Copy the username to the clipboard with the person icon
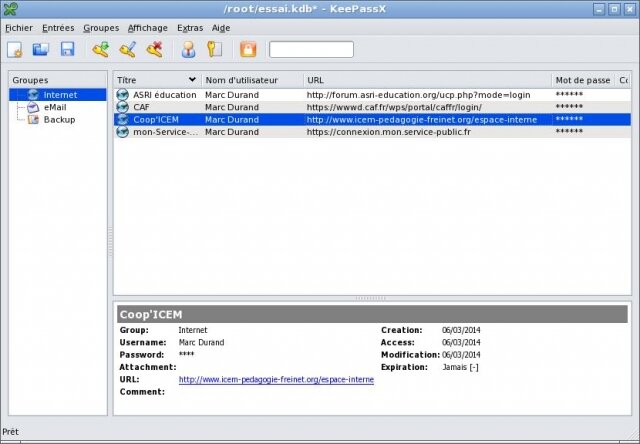 click(x=188, y=49)
